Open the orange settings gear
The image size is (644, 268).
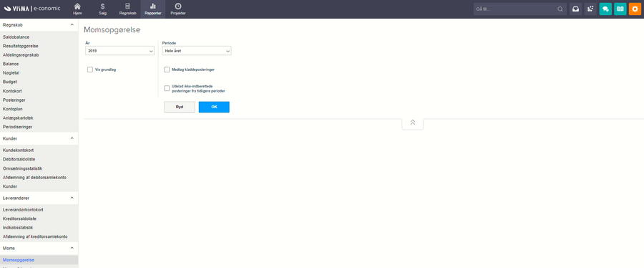tap(635, 9)
